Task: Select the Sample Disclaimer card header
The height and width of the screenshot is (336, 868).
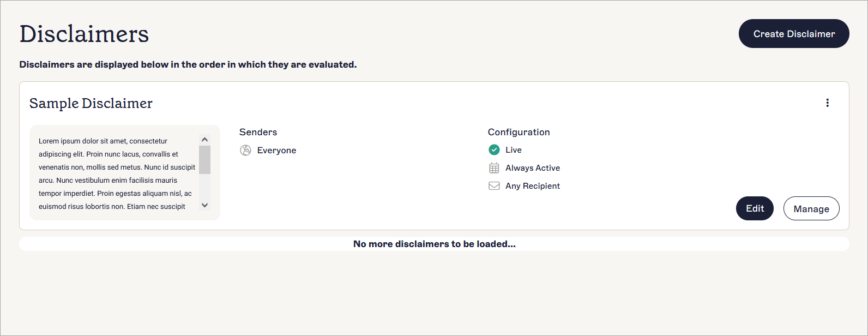Action: pyautogui.click(x=91, y=103)
